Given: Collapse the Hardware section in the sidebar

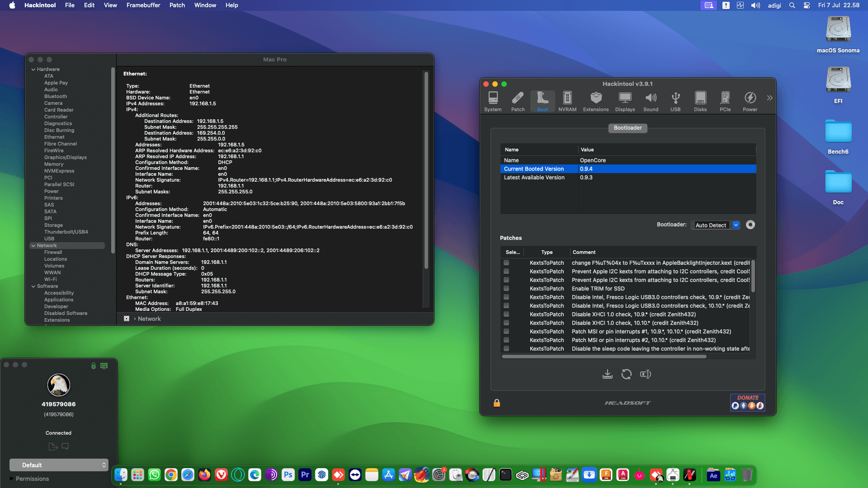Looking at the screenshot, I should click(33, 69).
